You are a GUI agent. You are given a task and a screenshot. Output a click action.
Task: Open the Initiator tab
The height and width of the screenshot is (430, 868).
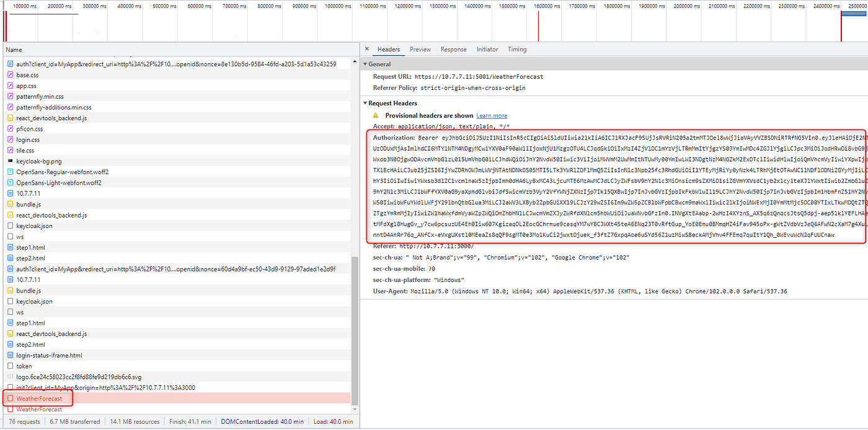(487, 50)
